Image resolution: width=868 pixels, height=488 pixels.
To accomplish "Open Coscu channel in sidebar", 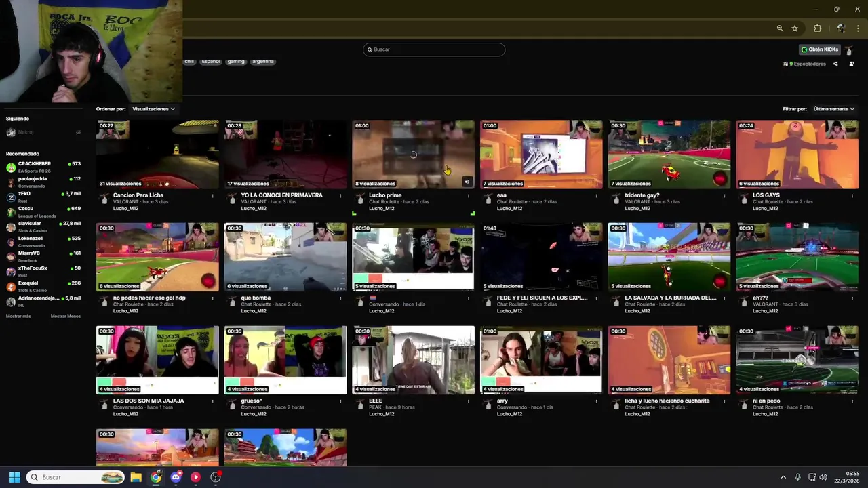I will (43, 211).
